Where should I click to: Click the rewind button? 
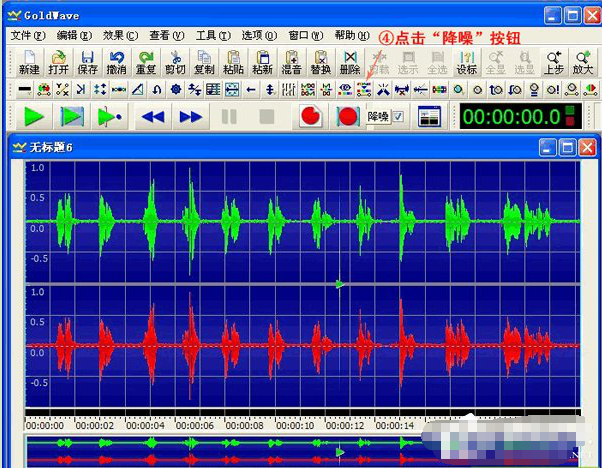[x=152, y=117]
